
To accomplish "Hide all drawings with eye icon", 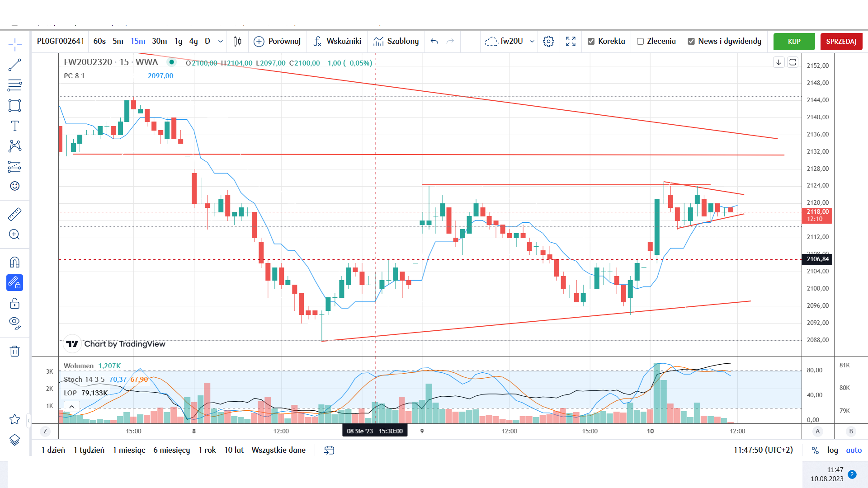I will (x=14, y=323).
